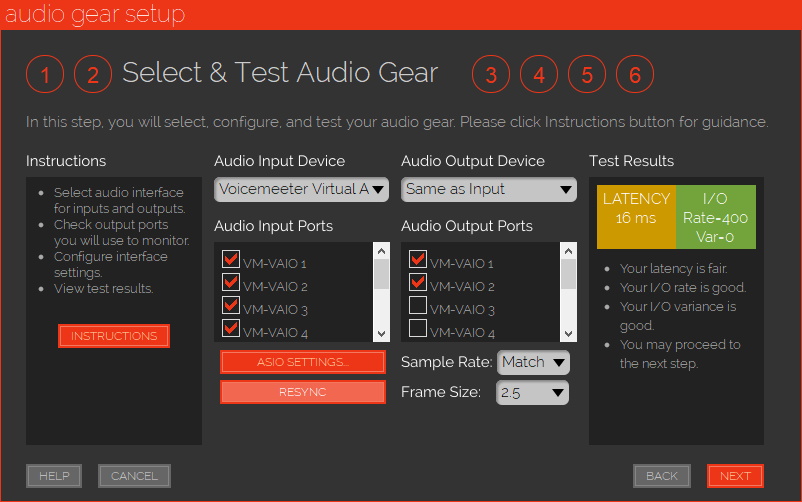The width and height of the screenshot is (802, 502).
Task: Uncheck VM-VAIO 1 input port
Action: coord(231,261)
